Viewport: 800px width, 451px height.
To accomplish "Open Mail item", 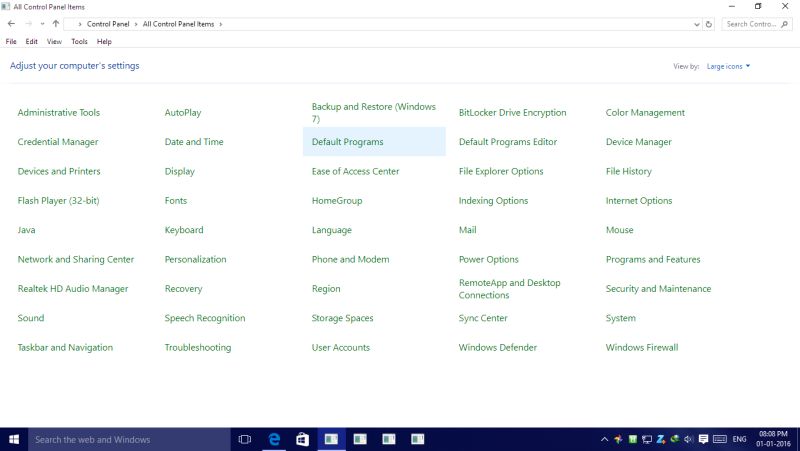I will (x=467, y=230).
